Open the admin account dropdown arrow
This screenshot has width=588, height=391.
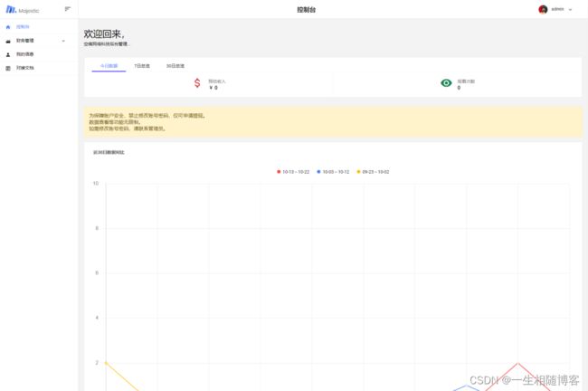click(x=570, y=10)
